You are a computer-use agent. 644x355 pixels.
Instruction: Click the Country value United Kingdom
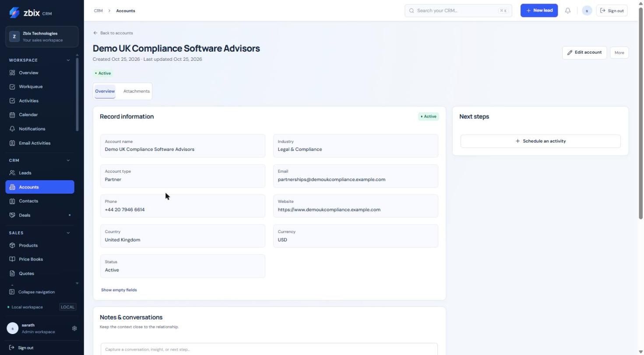coord(123,240)
